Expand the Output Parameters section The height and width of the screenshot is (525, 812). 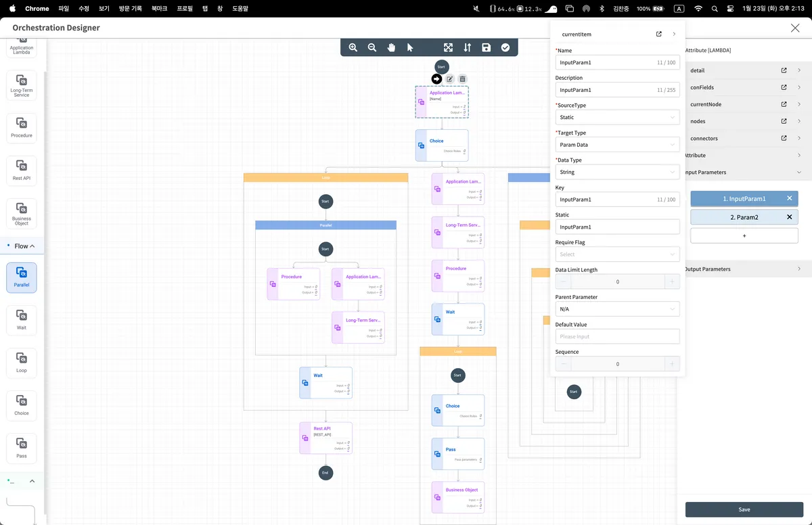[x=799, y=269]
